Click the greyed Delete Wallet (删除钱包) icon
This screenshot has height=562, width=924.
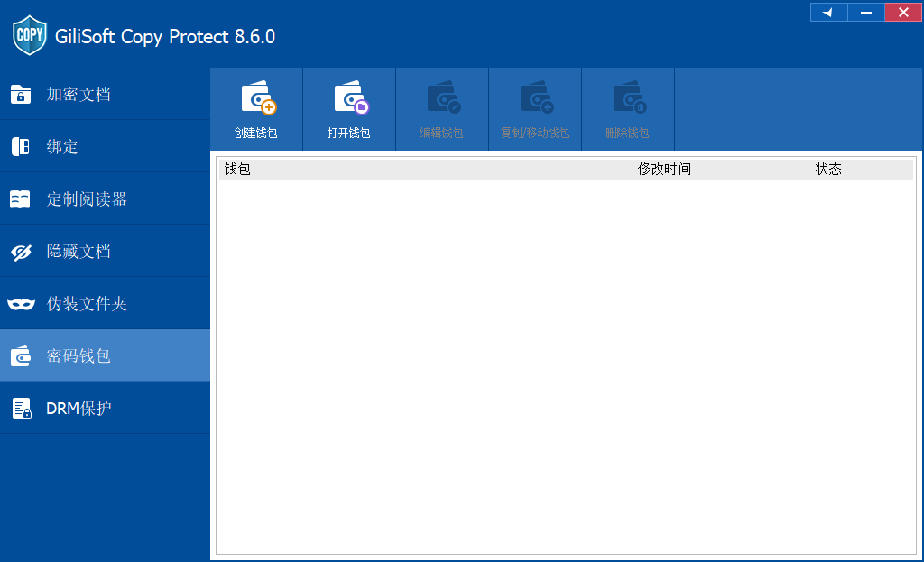click(x=629, y=97)
